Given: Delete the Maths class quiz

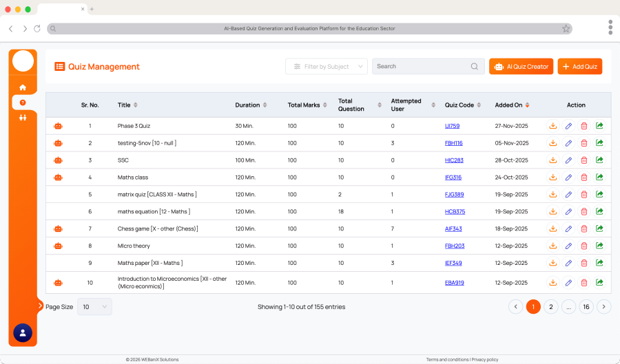Looking at the screenshot, I should (584, 178).
